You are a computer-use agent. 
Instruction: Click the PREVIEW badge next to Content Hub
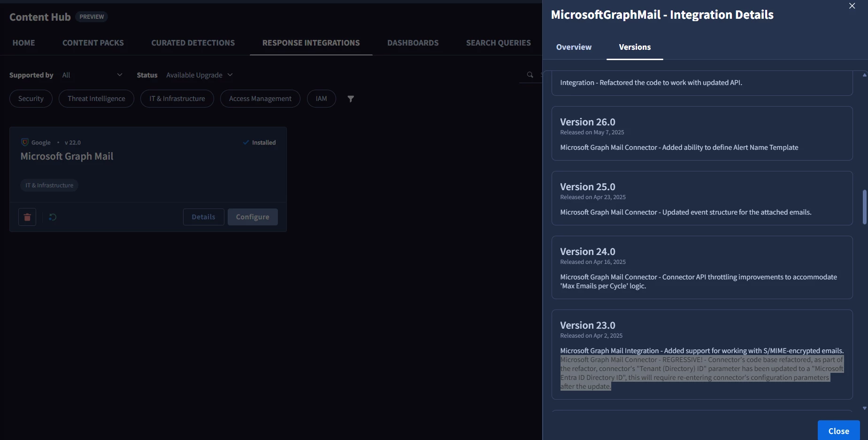92,17
